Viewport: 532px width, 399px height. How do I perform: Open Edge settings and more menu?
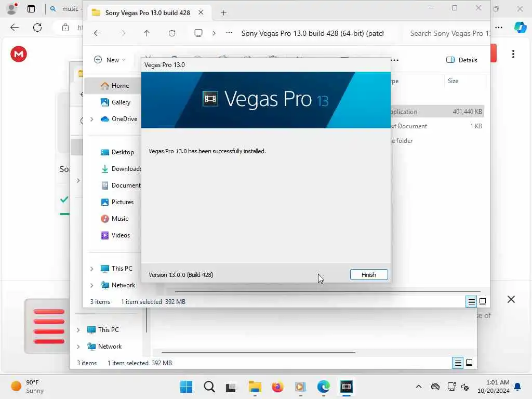click(x=499, y=27)
